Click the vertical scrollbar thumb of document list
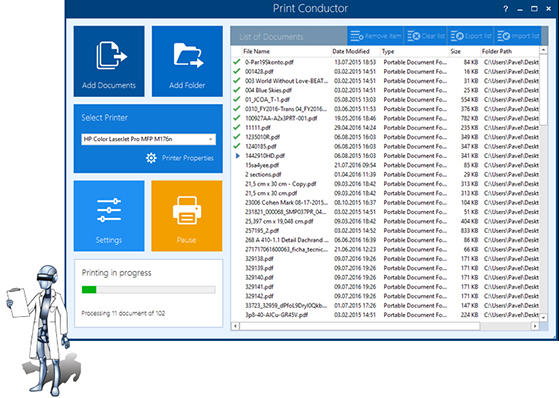The image size is (559, 398). (x=543, y=89)
